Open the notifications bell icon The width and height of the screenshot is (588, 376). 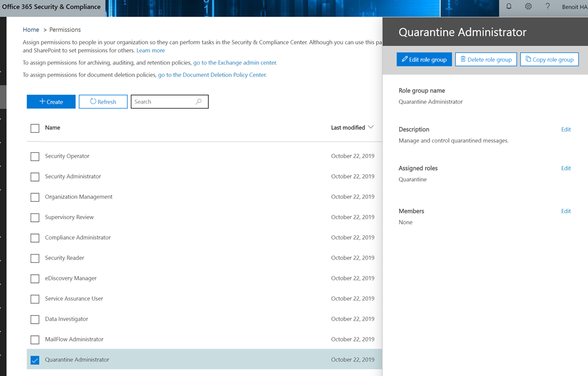tap(509, 7)
